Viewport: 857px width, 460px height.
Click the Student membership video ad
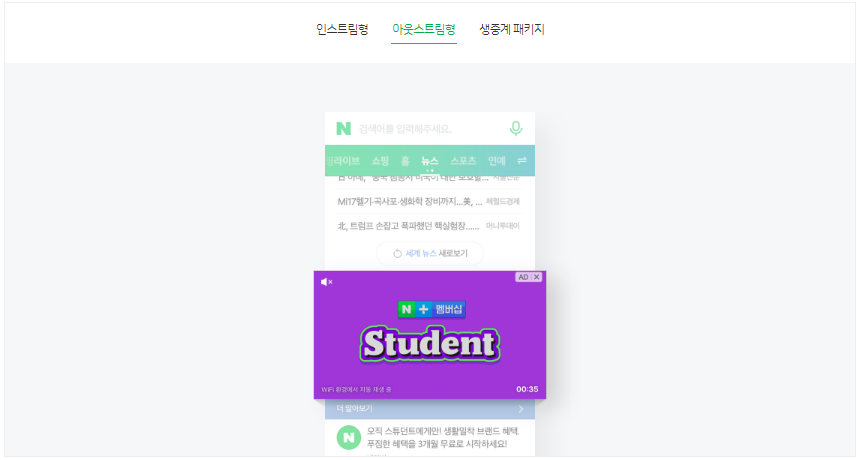pyautogui.click(x=430, y=335)
